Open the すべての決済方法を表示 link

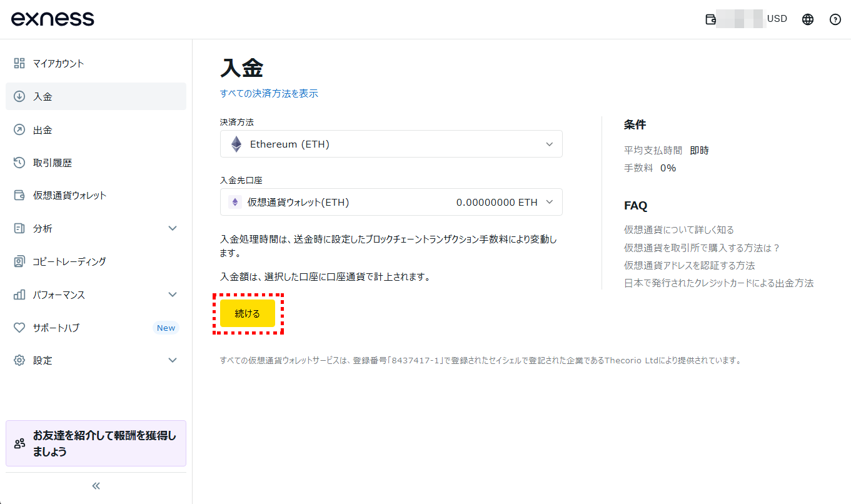coord(269,93)
